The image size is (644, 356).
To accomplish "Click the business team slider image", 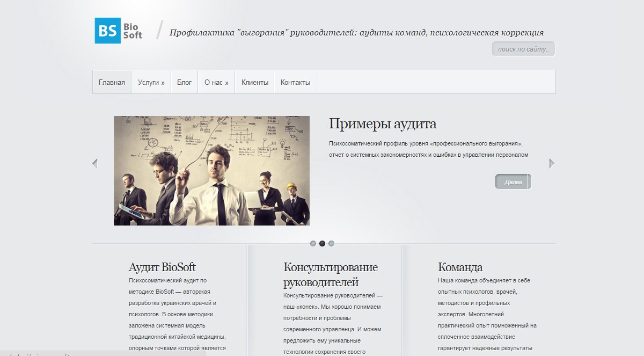I will click(211, 171).
